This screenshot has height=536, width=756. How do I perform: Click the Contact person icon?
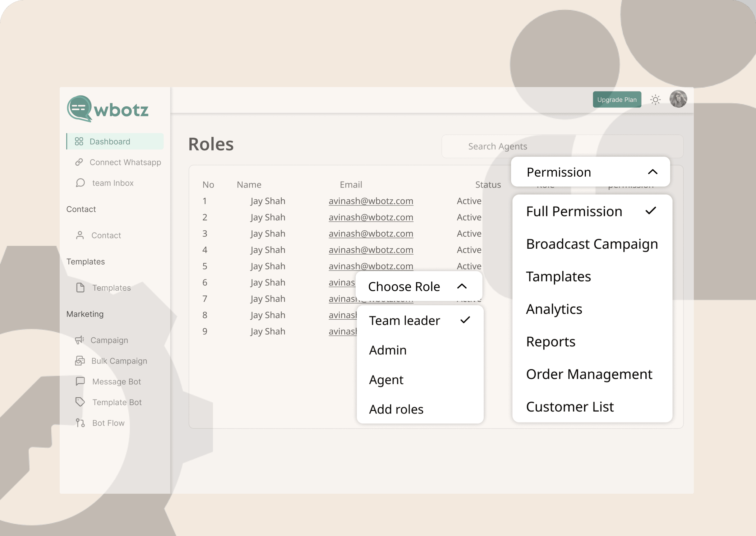coord(80,235)
